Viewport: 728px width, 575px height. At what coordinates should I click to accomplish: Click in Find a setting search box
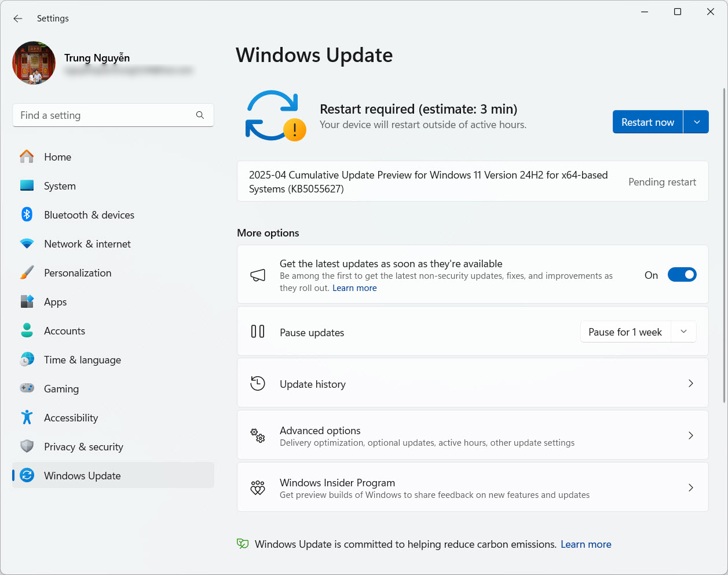[113, 115]
